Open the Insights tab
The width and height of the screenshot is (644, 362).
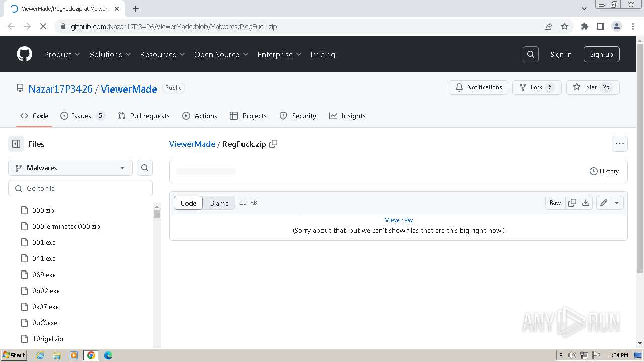[347, 116]
